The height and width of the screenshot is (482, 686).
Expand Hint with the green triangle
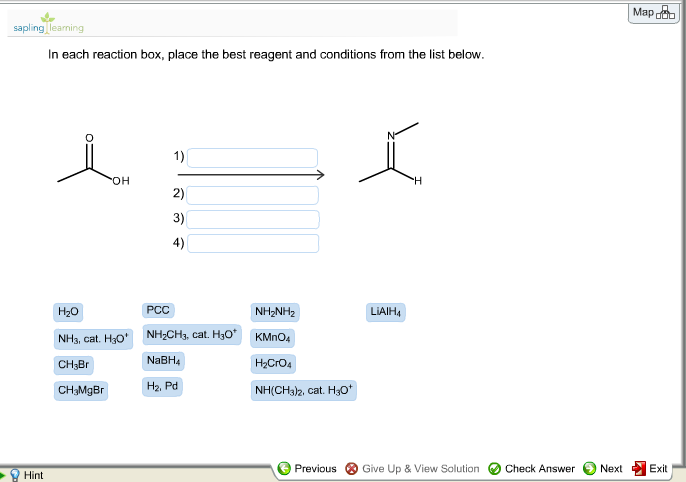[x=3, y=475]
